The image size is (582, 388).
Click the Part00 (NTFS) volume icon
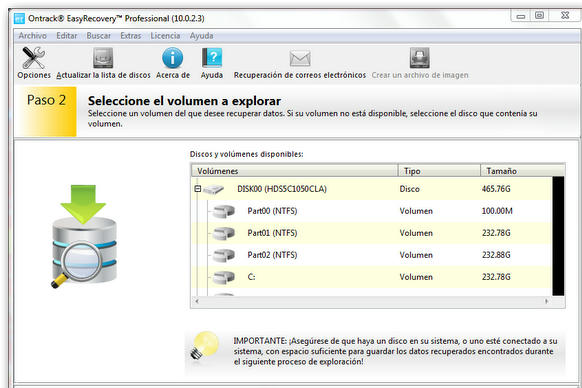click(223, 211)
